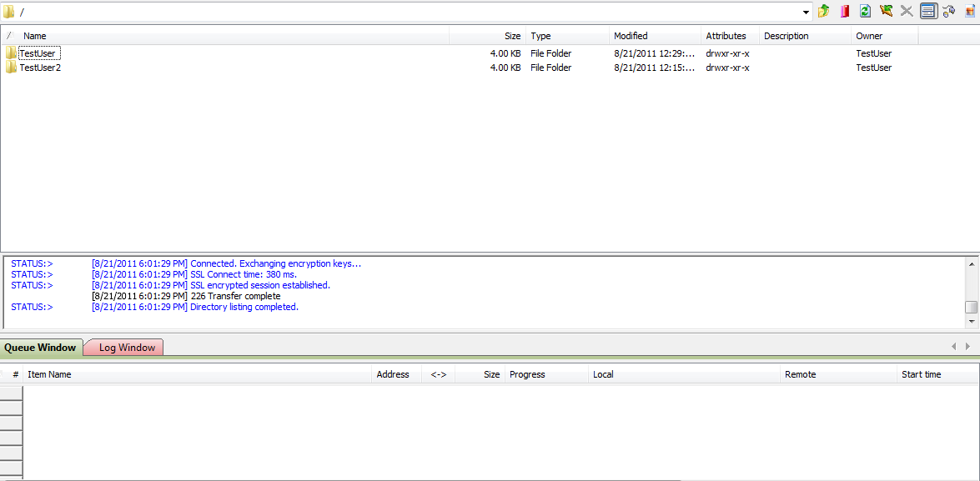Open the TestUser folder
980x481 pixels.
click(x=38, y=53)
